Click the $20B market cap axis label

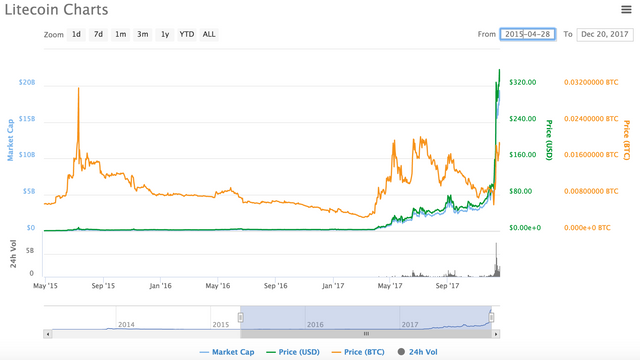coord(27,82)
